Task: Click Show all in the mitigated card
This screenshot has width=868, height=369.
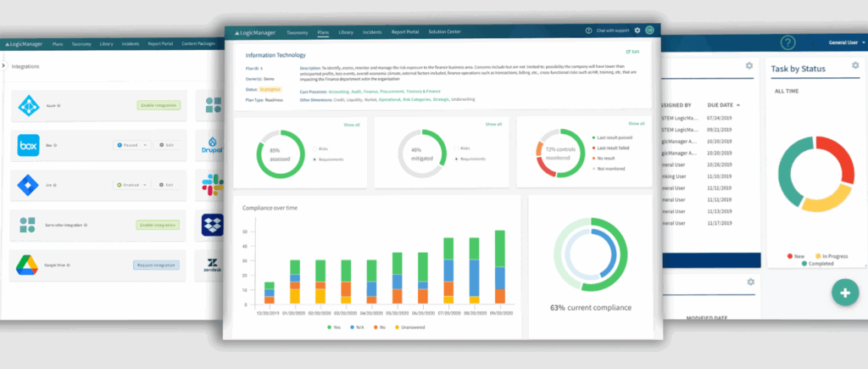Action: point(494,124)
